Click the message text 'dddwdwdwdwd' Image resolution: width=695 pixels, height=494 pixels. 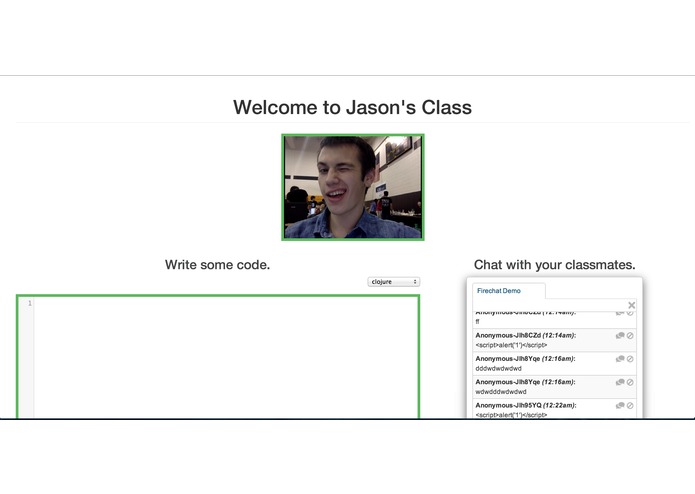coord(498,368)
